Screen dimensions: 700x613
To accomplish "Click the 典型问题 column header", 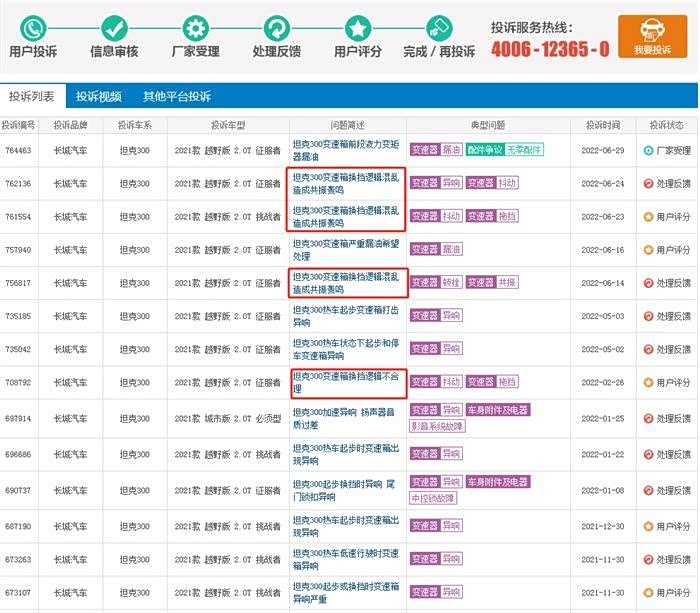I will 488,125.
